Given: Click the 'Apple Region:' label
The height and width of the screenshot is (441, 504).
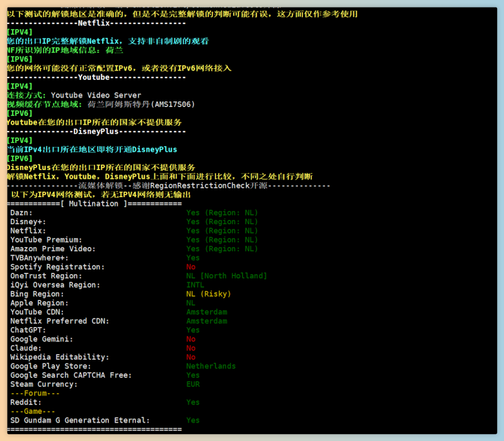Looking at the screenshot, I should (39, 303).
